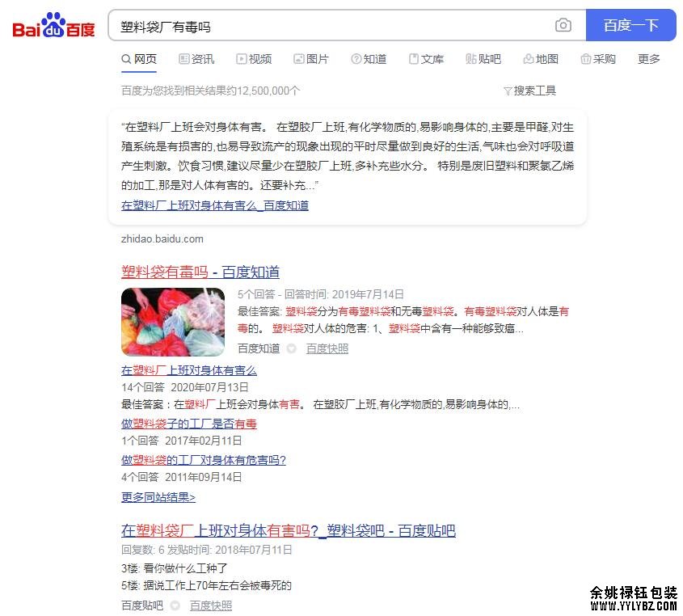
Task: Click the Baidu logo
Action: point(53,25)
